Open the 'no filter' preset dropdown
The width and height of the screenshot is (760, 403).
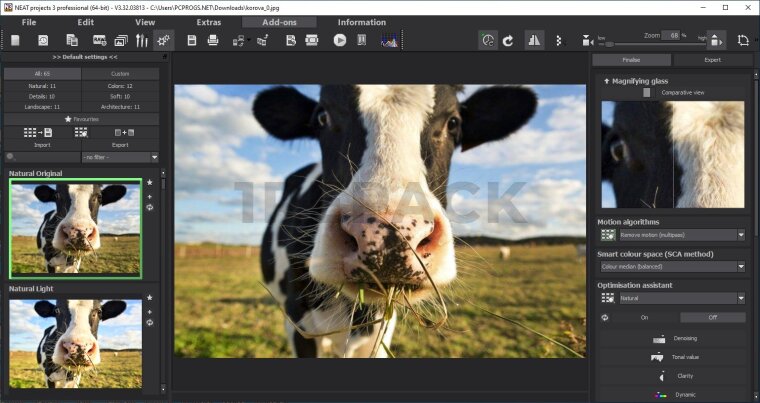point(120,157)
